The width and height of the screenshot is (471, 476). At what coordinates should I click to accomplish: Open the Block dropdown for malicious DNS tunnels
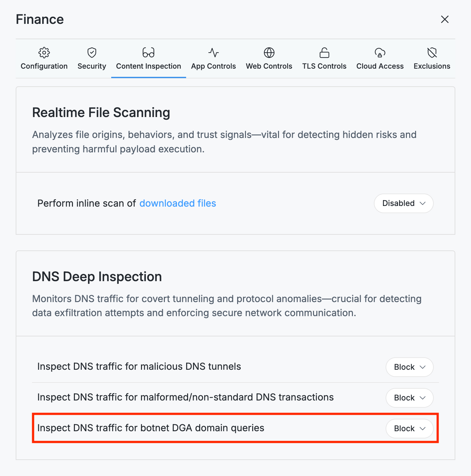tap(409, 367)
